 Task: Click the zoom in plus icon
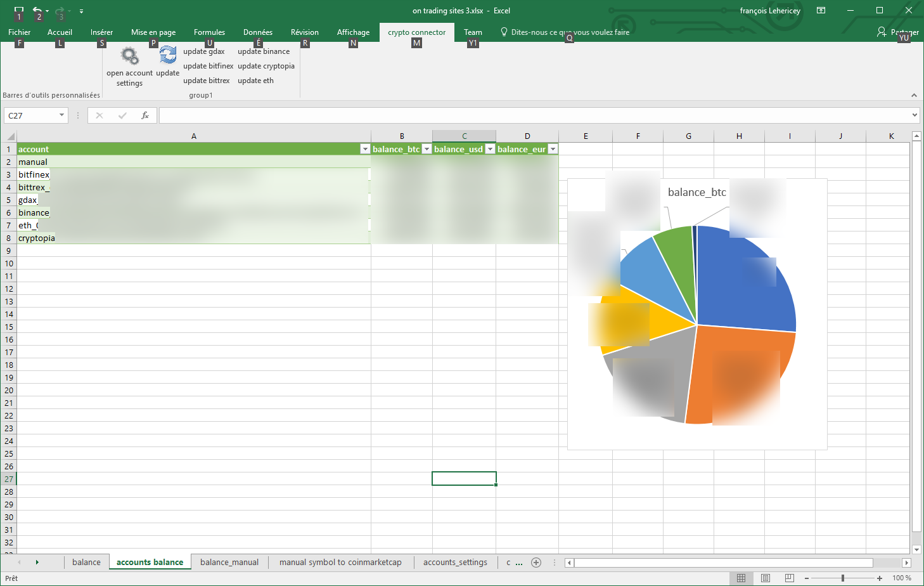(880, 578)
